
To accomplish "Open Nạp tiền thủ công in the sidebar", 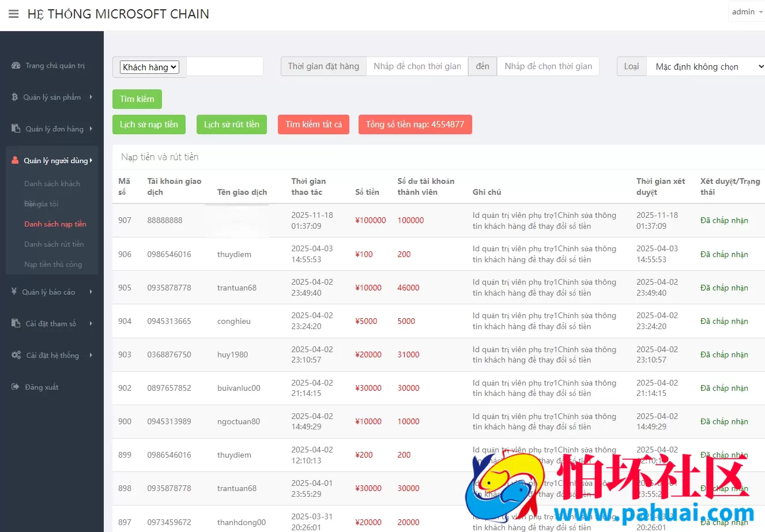I will [x=53, y=265].
